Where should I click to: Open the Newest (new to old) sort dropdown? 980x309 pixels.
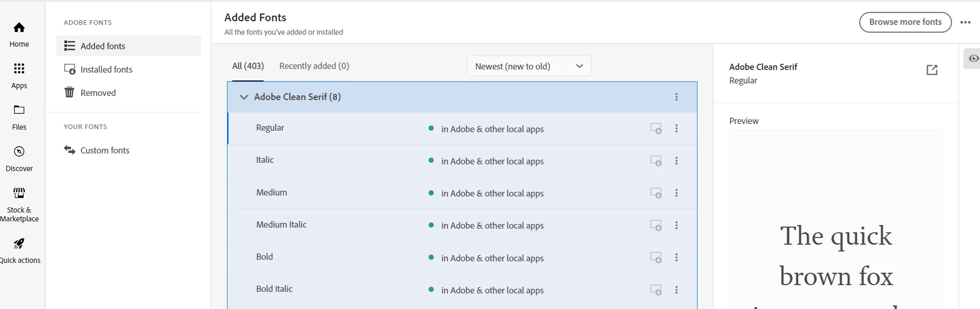[x=529, y=66]
